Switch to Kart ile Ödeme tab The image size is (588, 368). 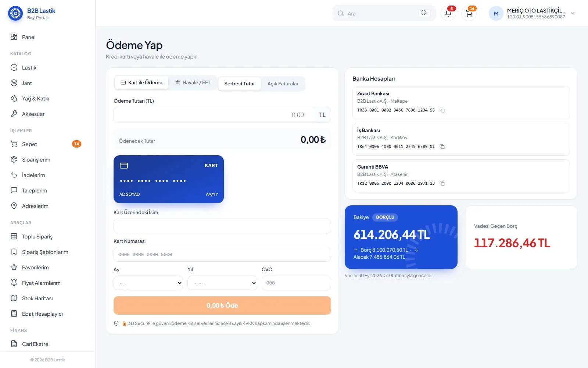(x=141, y=83)
